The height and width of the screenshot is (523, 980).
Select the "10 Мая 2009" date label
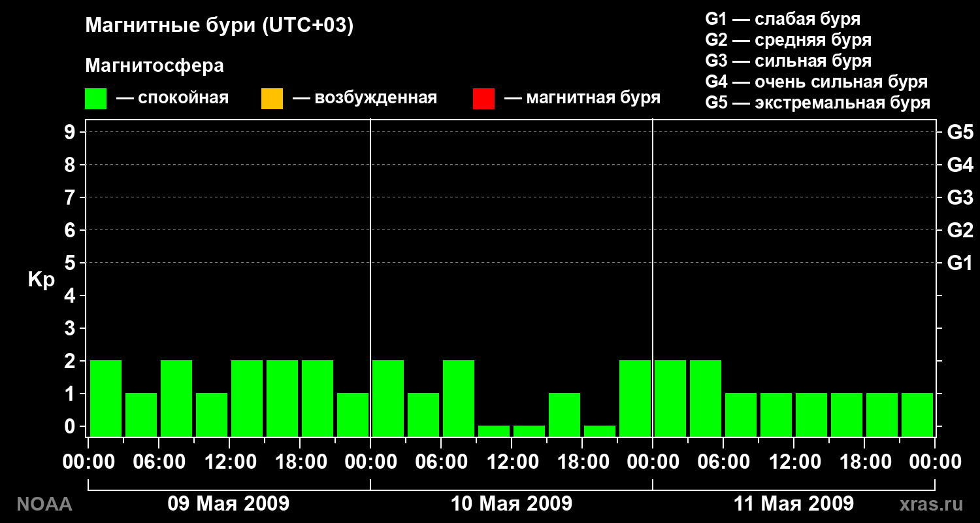[x=512, y=503]
